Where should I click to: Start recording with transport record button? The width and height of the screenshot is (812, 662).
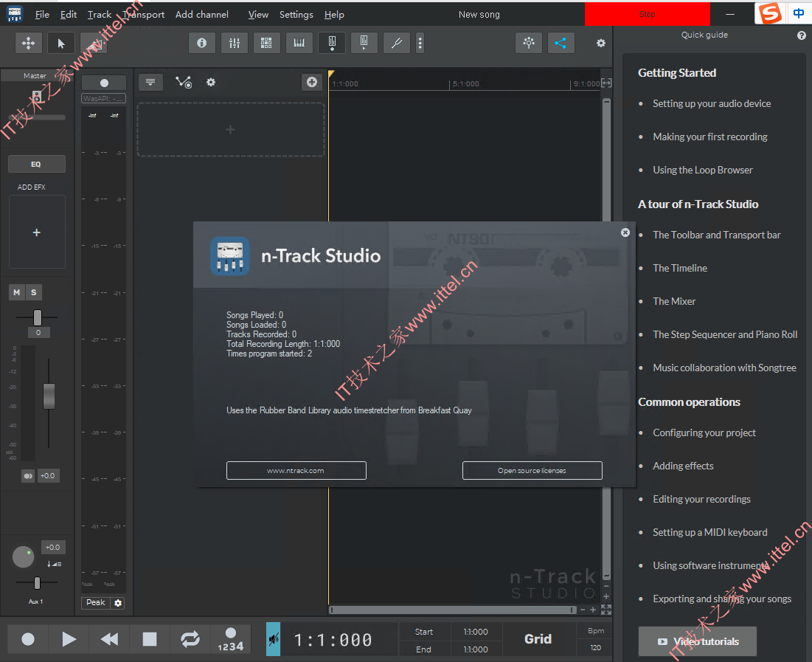click(x=28, y=639)
